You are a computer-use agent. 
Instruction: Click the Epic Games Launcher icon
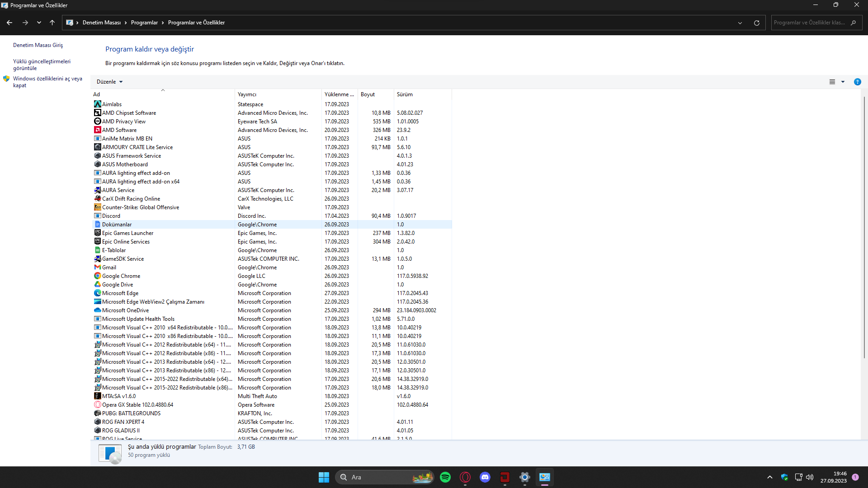[97, 233]
